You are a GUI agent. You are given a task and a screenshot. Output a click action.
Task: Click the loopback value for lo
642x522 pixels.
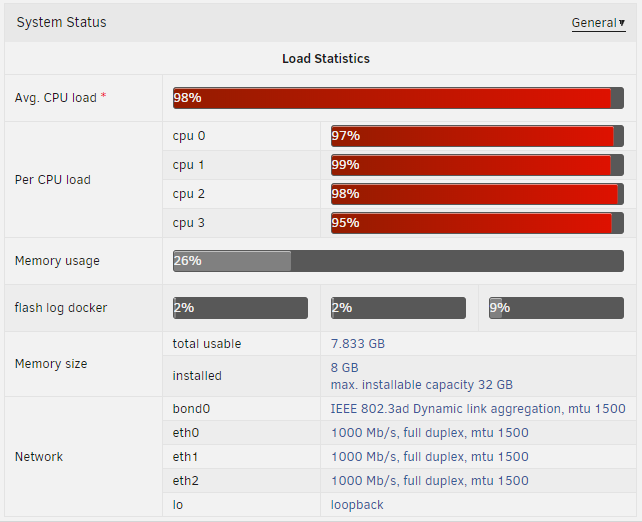click(357, 505)
